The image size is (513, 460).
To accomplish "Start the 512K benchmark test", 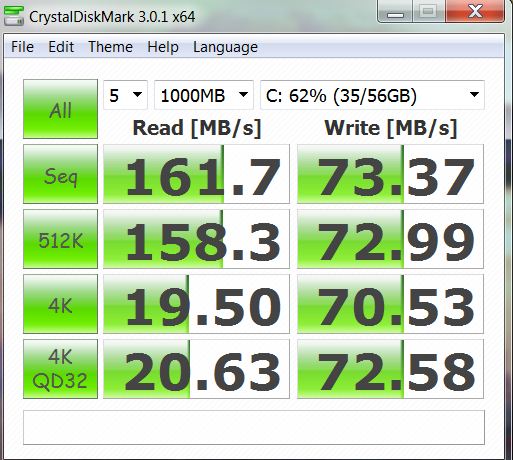I will coord(60,239).
